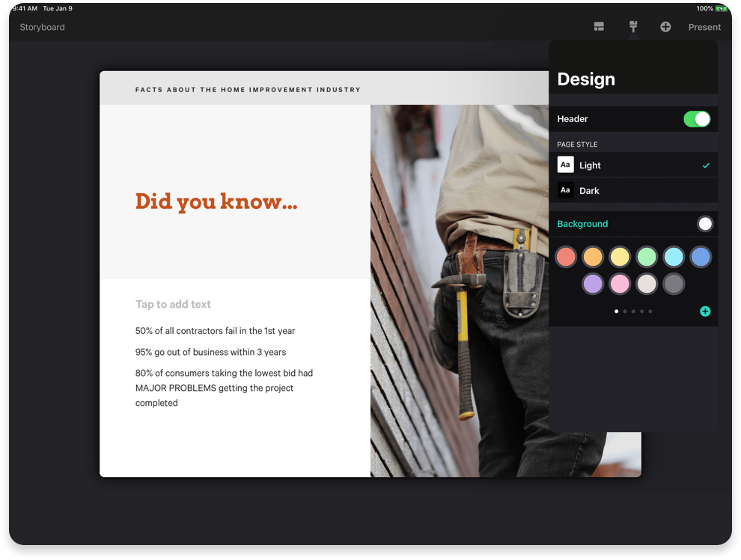Image resolution: width=741 pixels, height=560 pixels.
Task: Tap the Design paintbrush icon
Action: [633, 27]
